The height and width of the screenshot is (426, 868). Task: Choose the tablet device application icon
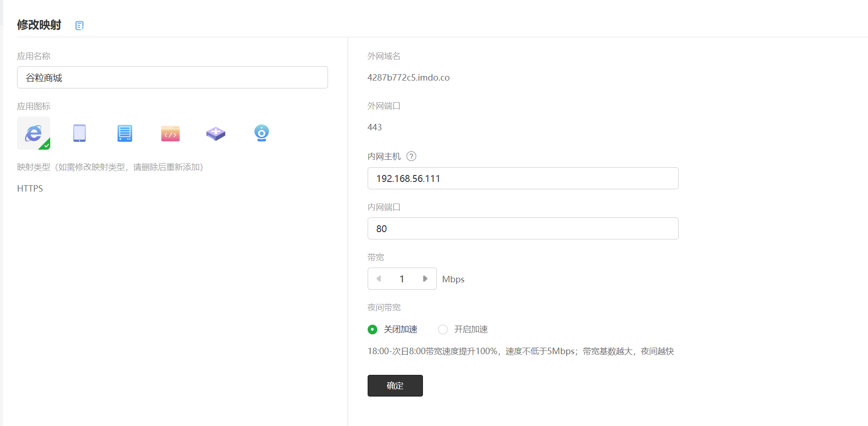(x=79, y=133)
